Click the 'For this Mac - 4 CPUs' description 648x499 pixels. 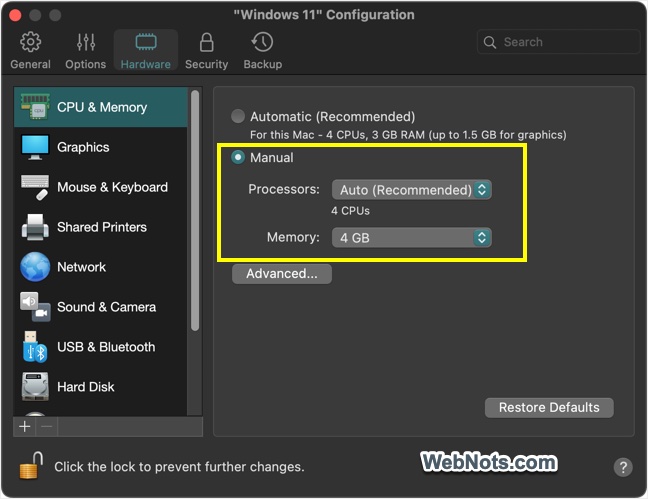click(408, 135)
